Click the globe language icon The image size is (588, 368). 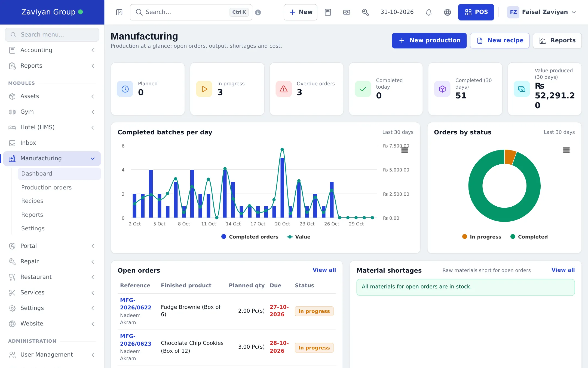click(448, 12)
